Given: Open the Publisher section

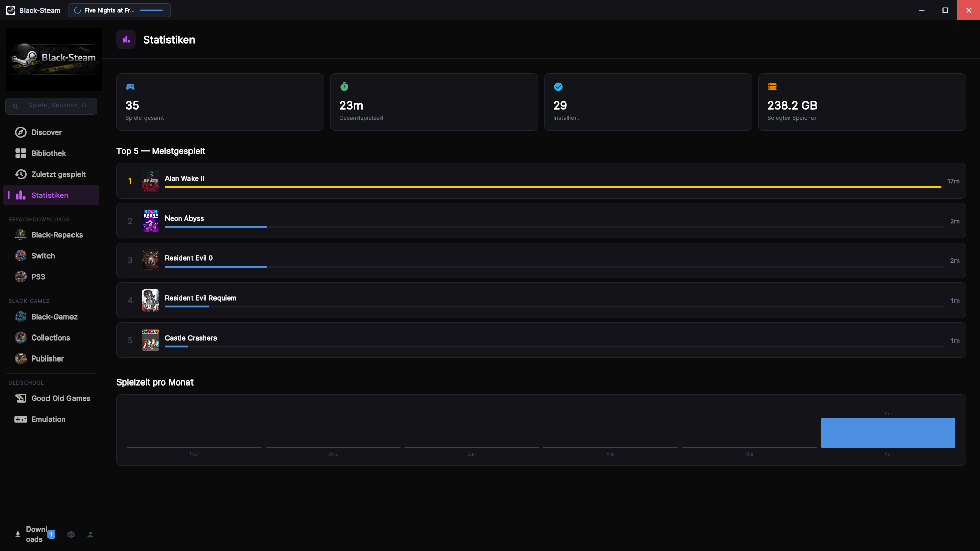Looking at the screenshot, I should click(x=51, y=358).
